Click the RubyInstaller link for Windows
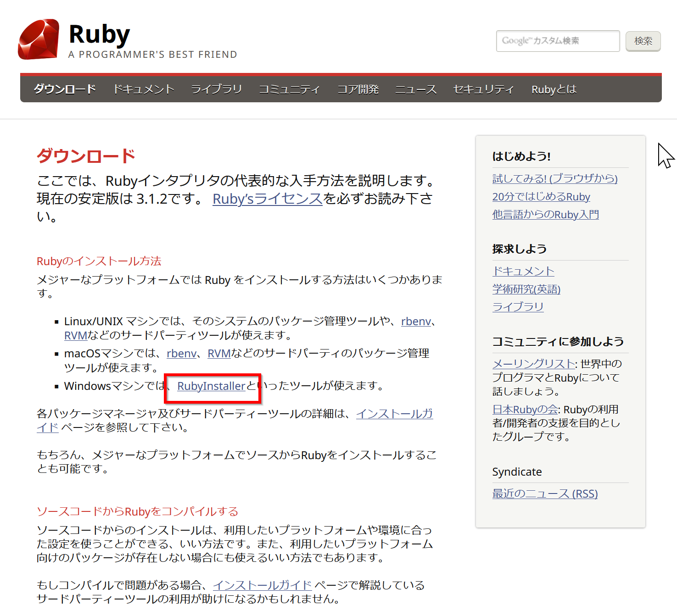Screen dimensions: 677x616 (211, 386)
